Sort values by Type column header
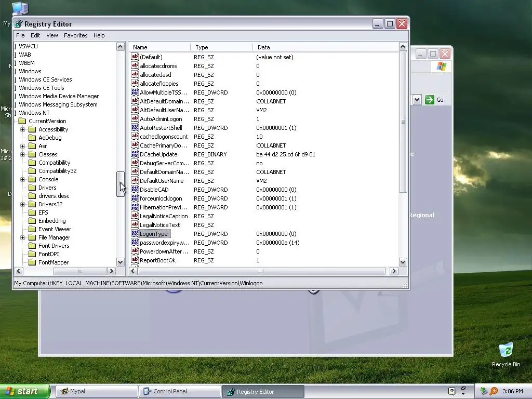This screenshot has width=532, height=399. point(221,47)
